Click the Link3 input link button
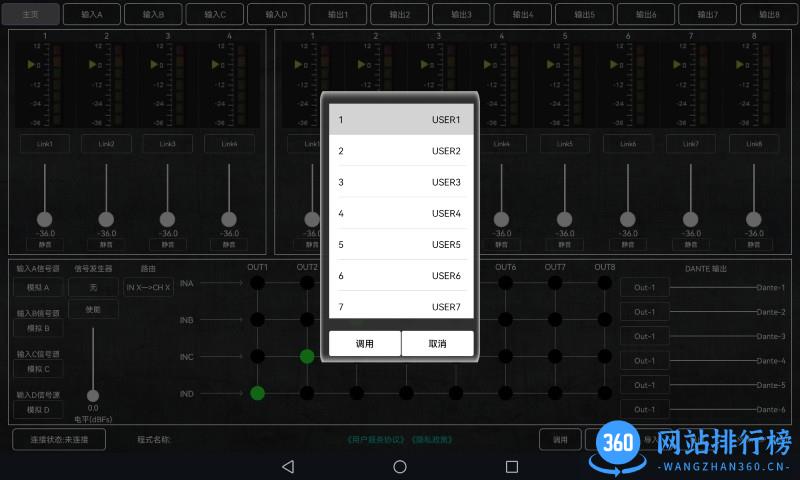Screen dimensions: 800x480 point(168,144)
